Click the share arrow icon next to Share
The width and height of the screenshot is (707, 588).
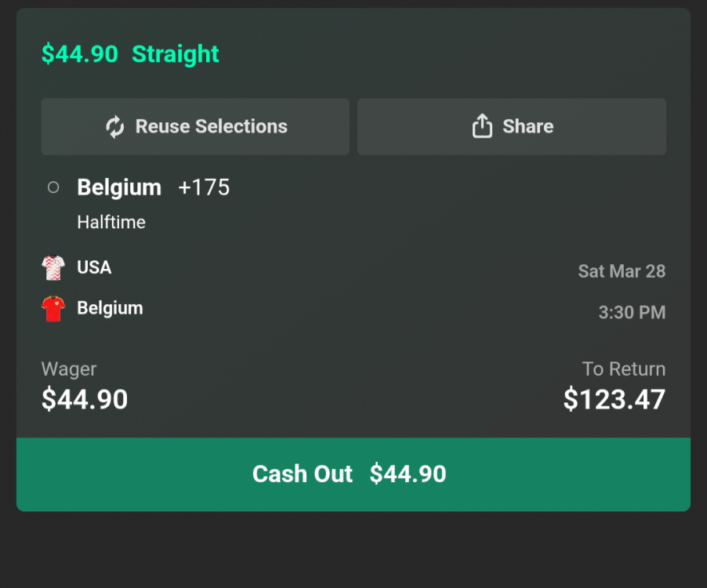coord(483,125)
